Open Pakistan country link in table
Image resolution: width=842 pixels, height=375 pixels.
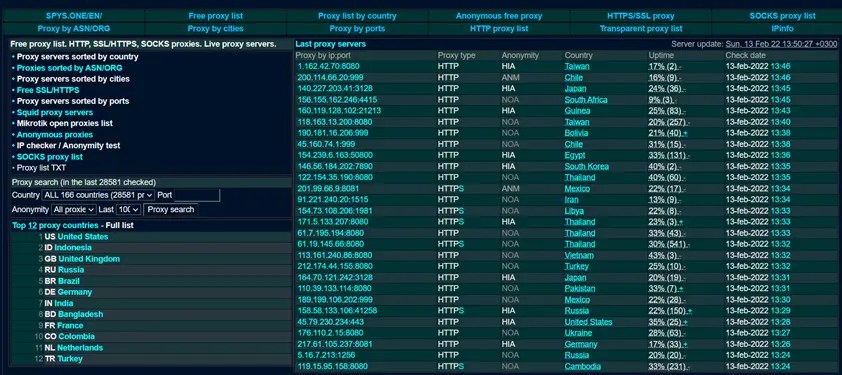pyautogui.click(x=579, y=289)
